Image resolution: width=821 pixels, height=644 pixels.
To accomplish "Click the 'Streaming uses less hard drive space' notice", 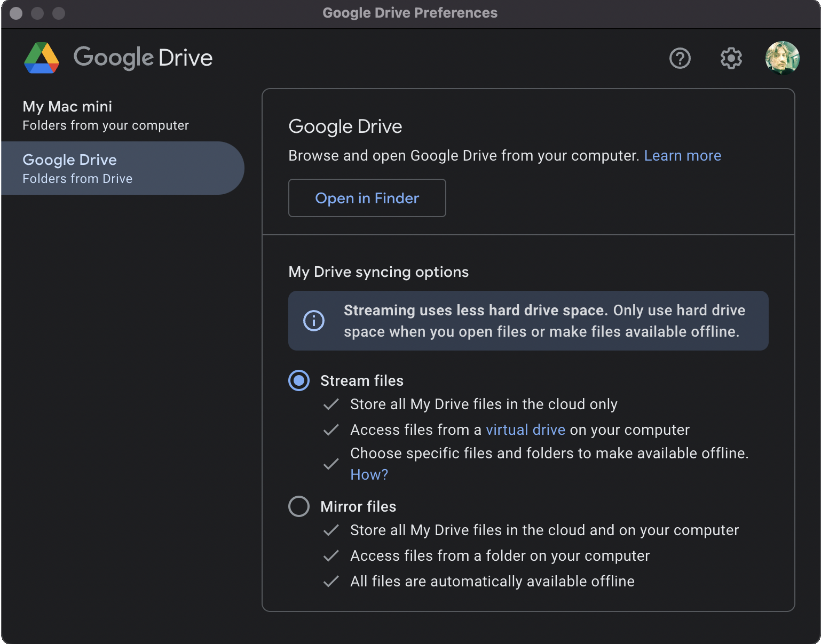I will pos(528,321).
